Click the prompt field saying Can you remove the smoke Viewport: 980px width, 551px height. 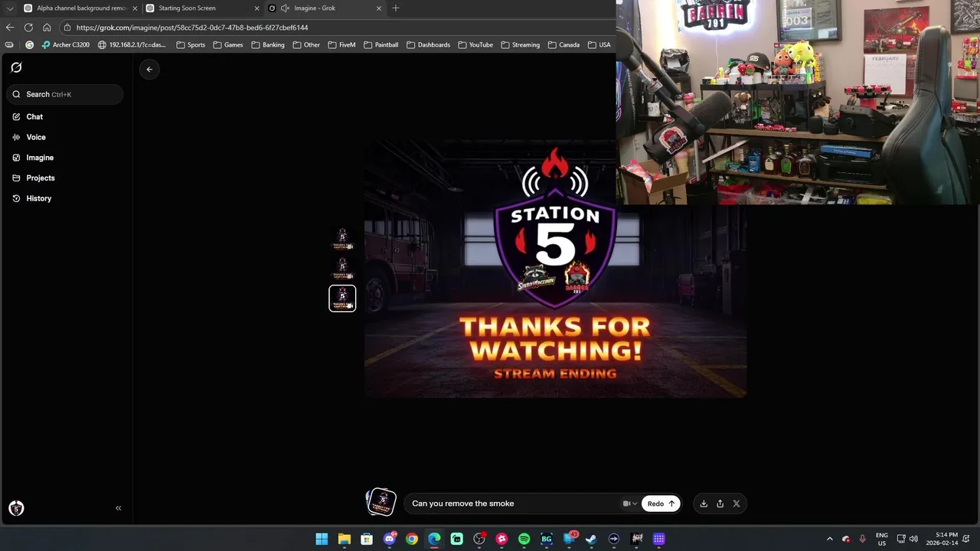click(513, 504)
